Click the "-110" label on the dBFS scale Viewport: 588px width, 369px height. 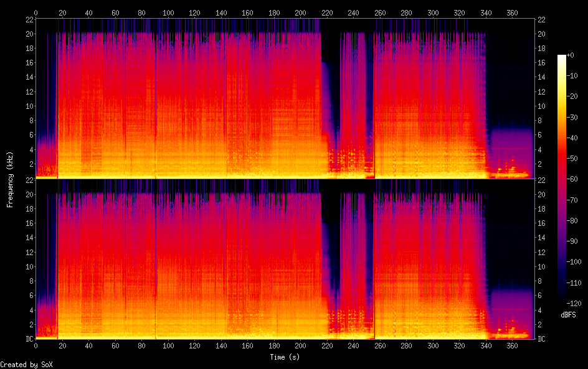[574, 283]
